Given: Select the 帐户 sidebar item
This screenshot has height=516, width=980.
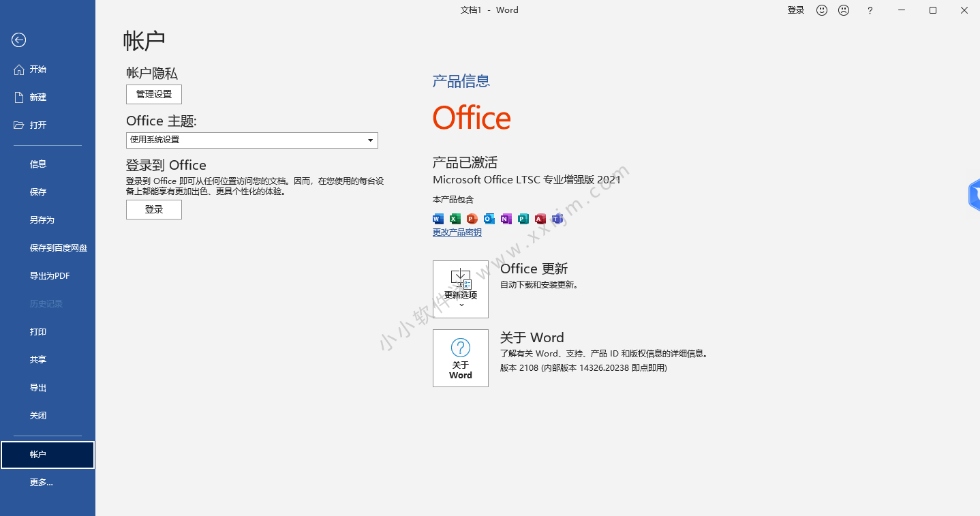Looking at the screenshot, I should tap(48, 455).
